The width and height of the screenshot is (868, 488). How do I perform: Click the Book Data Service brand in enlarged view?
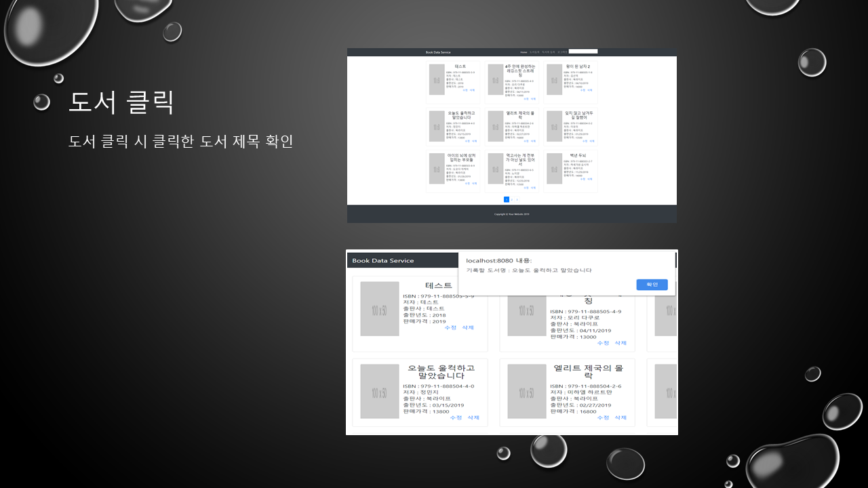(382, 261)
